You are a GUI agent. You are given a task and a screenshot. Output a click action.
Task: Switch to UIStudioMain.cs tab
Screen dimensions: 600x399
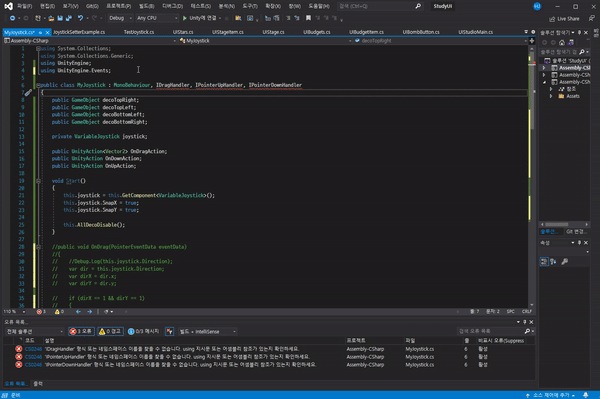coord(476,32)
